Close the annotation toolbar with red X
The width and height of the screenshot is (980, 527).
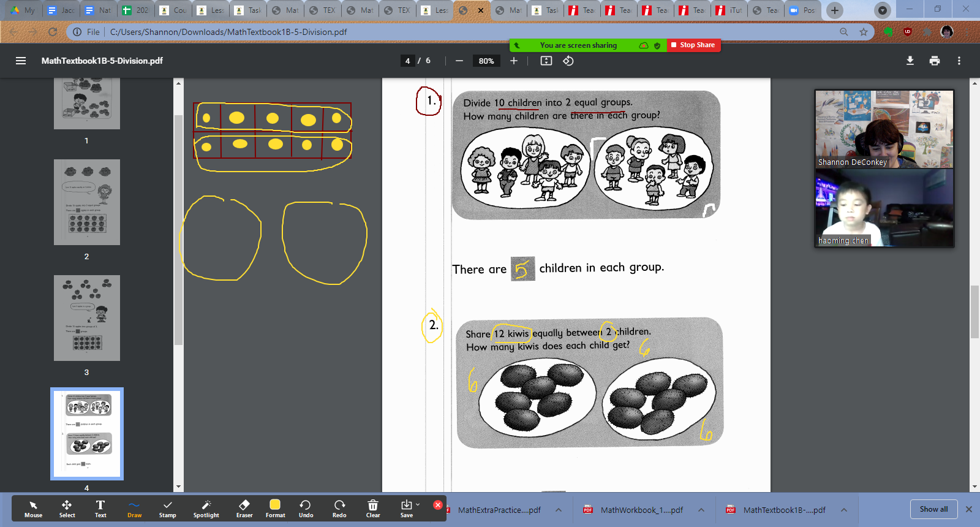tap(438, 505)
